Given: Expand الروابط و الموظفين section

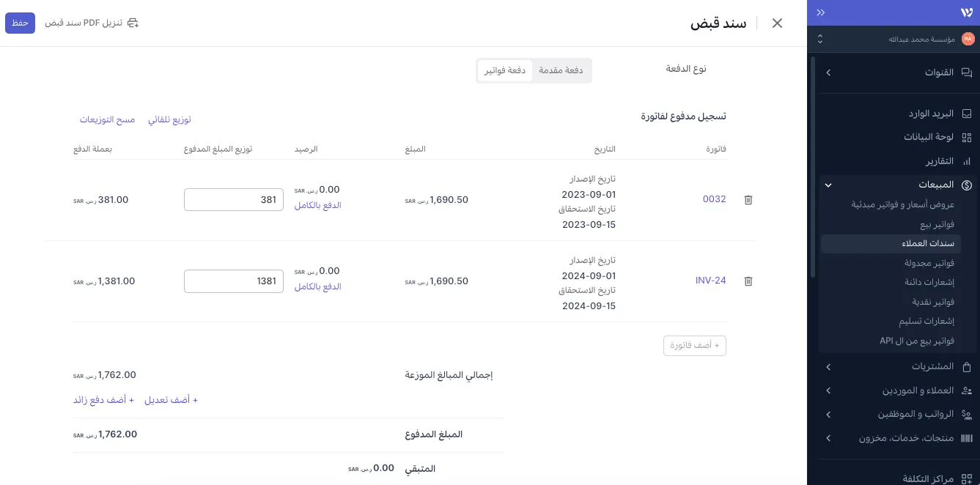Looking at the screenshot, I should click(x=828, y=414).
